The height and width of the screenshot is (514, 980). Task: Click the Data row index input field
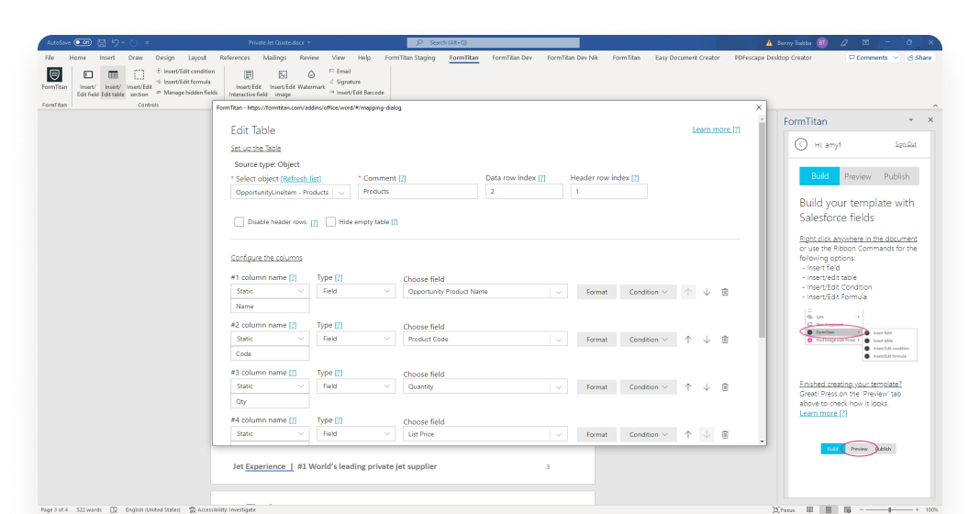click(x=523, y=192)
